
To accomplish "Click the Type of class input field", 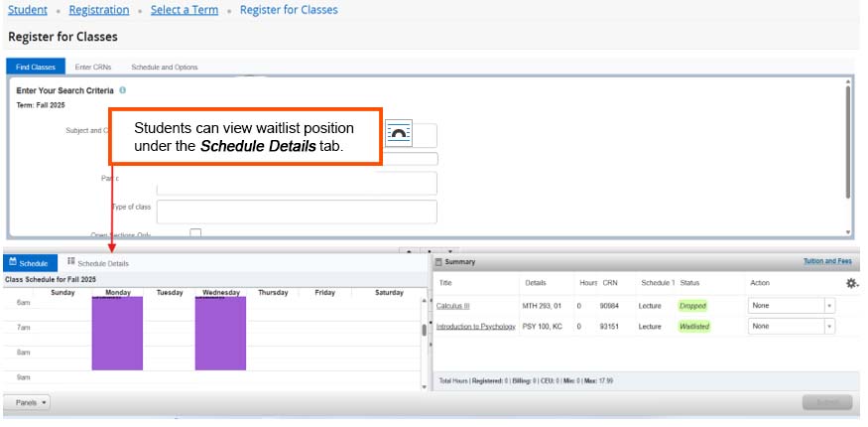I will (296, 212).
